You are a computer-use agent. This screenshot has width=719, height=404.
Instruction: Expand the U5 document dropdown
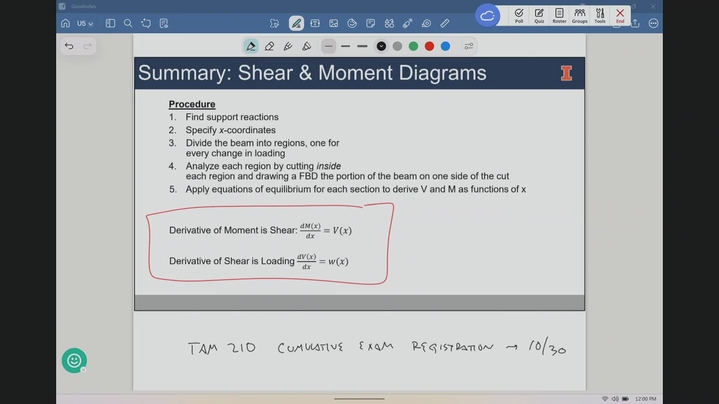pos(85,23)
